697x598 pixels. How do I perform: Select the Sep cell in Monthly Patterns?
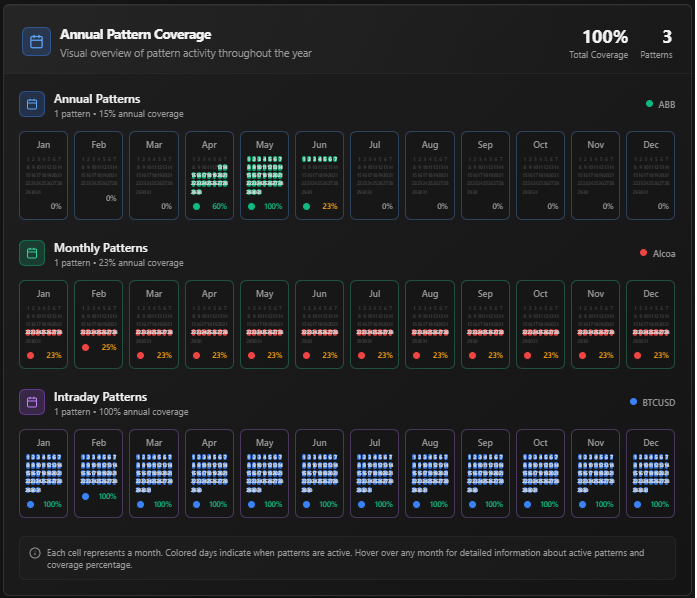click(x=485, y=324)
